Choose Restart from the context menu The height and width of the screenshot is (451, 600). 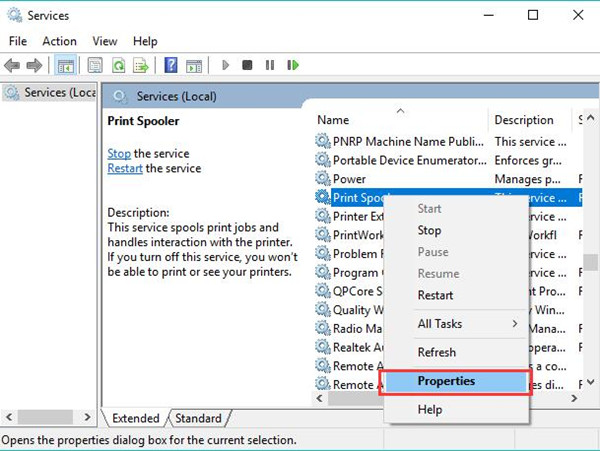click(435, 295)
